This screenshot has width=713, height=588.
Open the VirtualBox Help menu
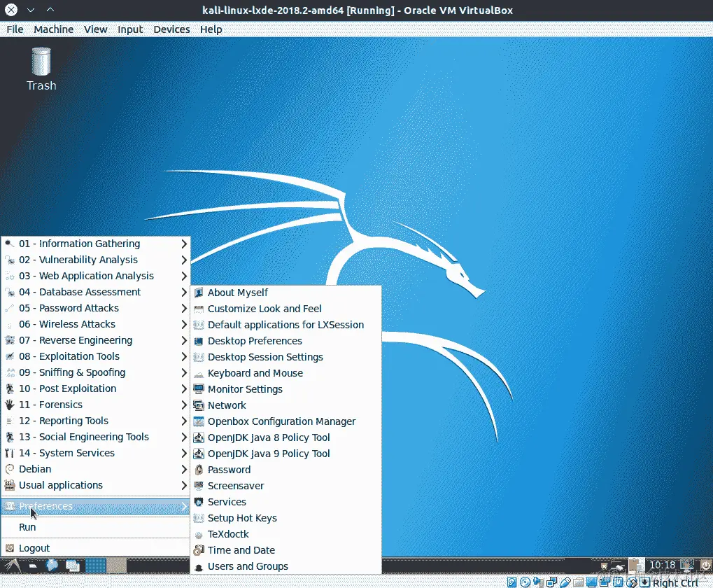coord(211,29)
